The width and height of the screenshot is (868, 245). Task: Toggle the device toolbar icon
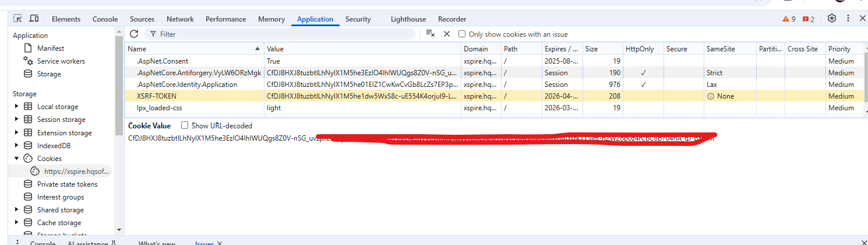pos(34,19)
